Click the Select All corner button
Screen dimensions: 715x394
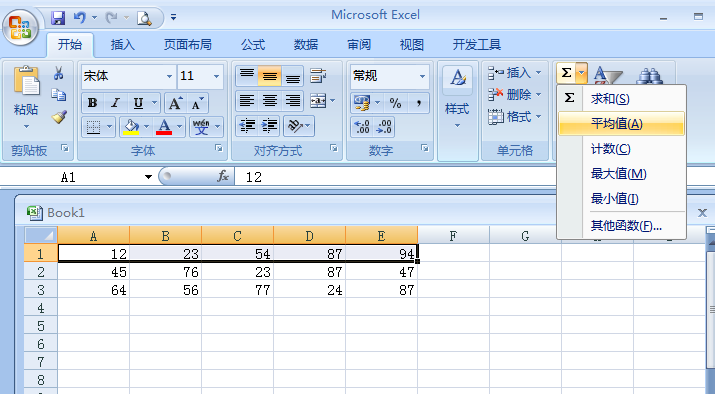click(x=41, y=235)
